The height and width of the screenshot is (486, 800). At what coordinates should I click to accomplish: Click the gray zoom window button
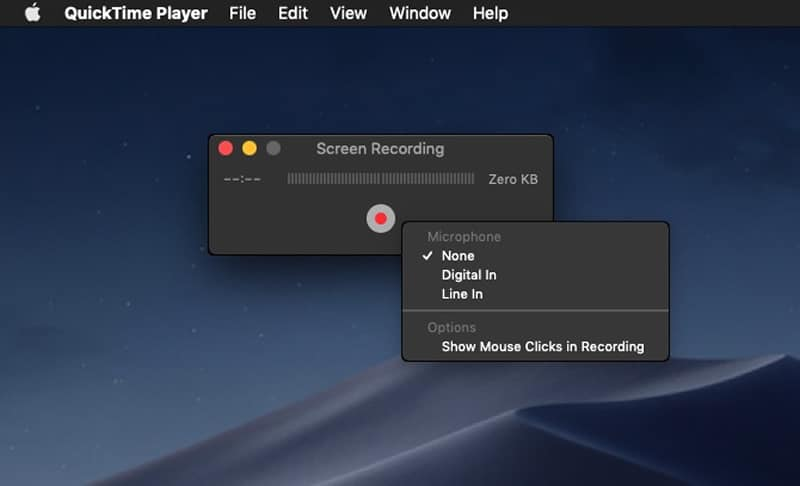tap(273, 148)
